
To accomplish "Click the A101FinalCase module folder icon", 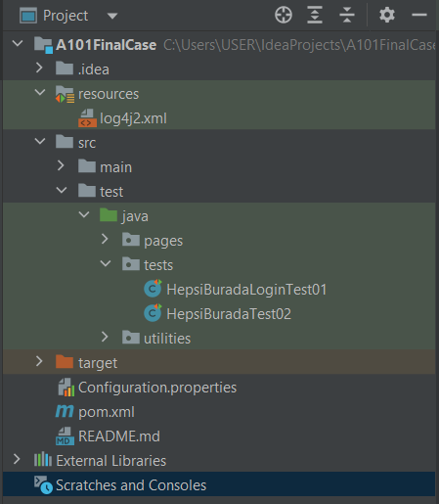I will pos(43,45).
